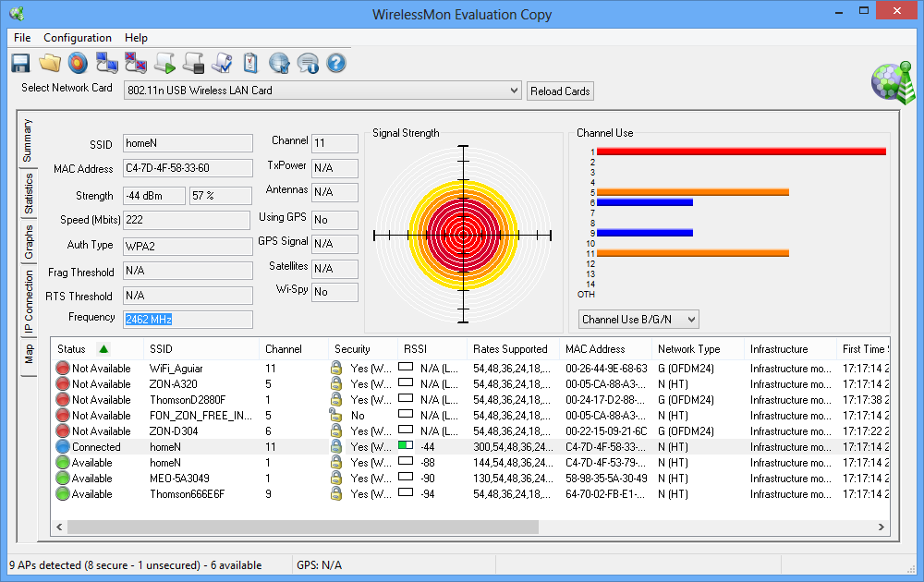
Task: Click the Reload Cards button
Action: click(560, 91)
